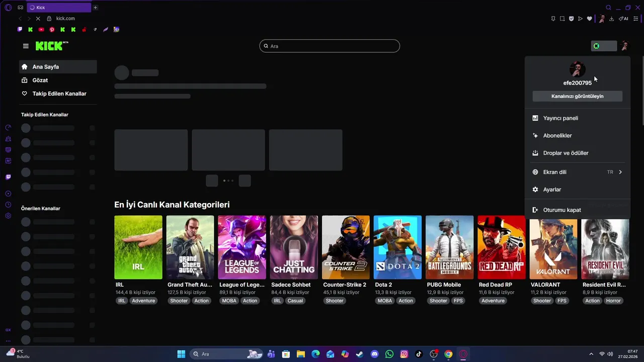Click the Horror tag under Resident Evil
This screenshot has width=644, height=362.
click(613, 301)
